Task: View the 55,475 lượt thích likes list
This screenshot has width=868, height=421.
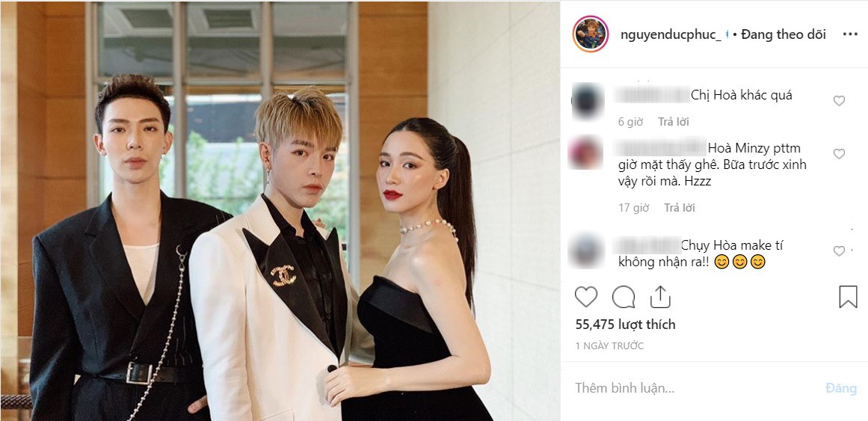Action: pyautogui.click(x=625, y=325)
